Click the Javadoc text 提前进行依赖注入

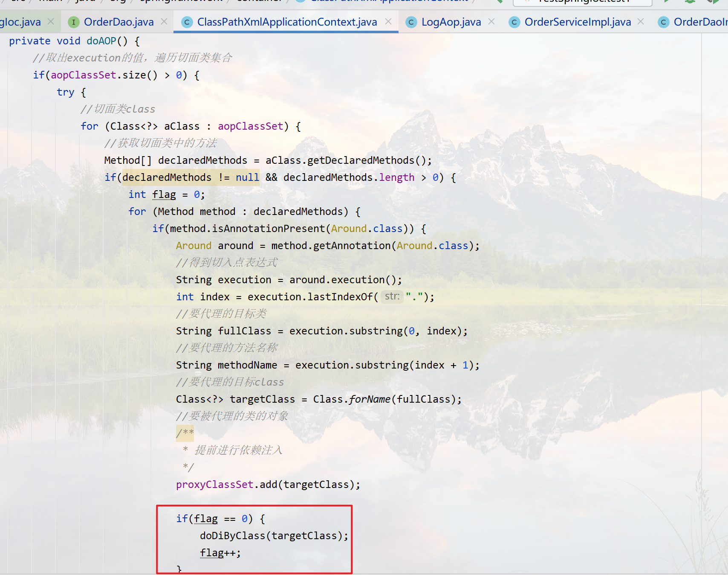(238, 450)
